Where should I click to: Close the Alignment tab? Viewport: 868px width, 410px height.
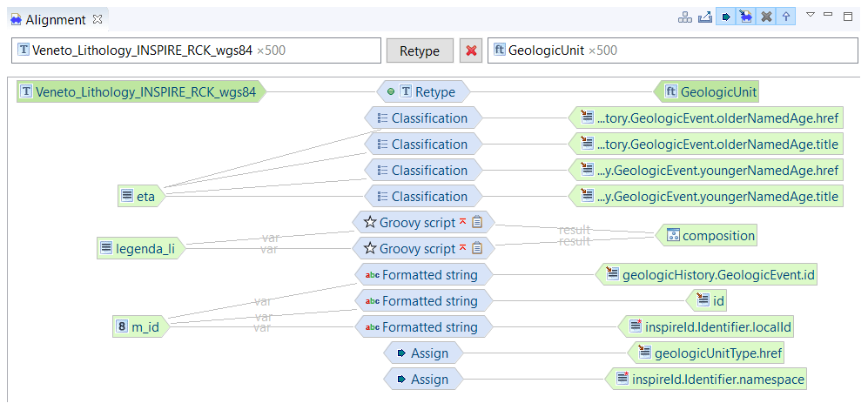[x=98, y=19]
